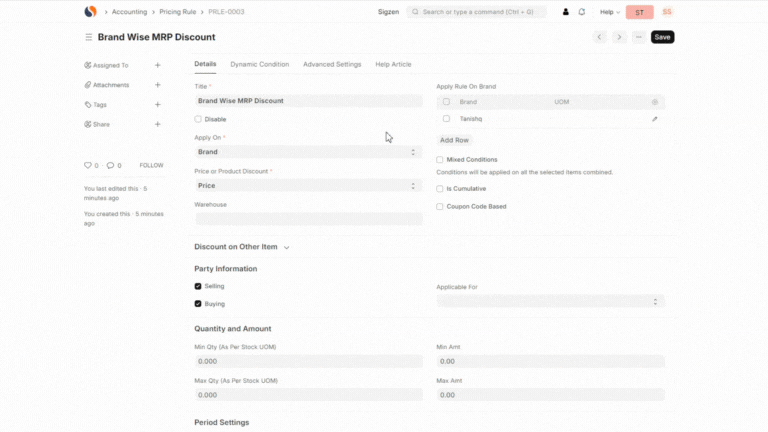Switch to the Dynamic Condition tab
This screenshot has width=768, height=432.
coord(259,64)
